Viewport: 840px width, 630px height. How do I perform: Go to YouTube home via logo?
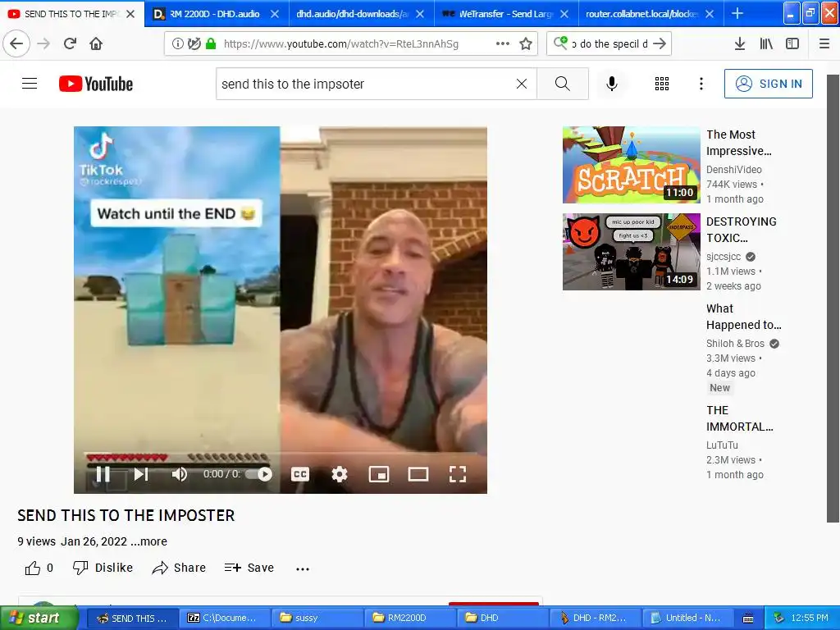pyautogui.click(x=96, y=84)
